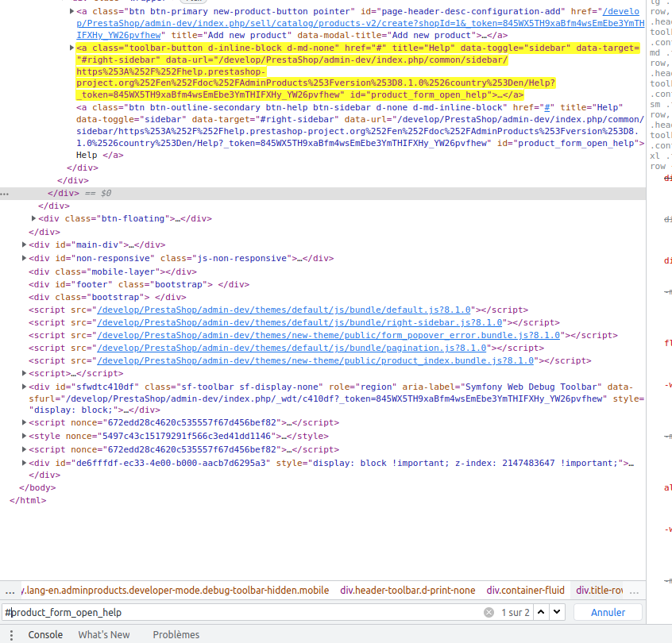Clear the inspector search field
The image size is (672, 643).
click(489, 611)
